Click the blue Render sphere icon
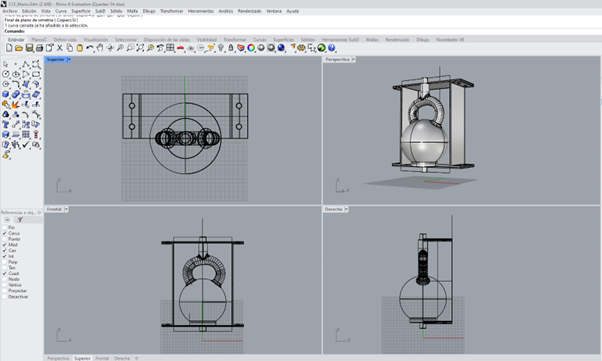 (281, 48)
